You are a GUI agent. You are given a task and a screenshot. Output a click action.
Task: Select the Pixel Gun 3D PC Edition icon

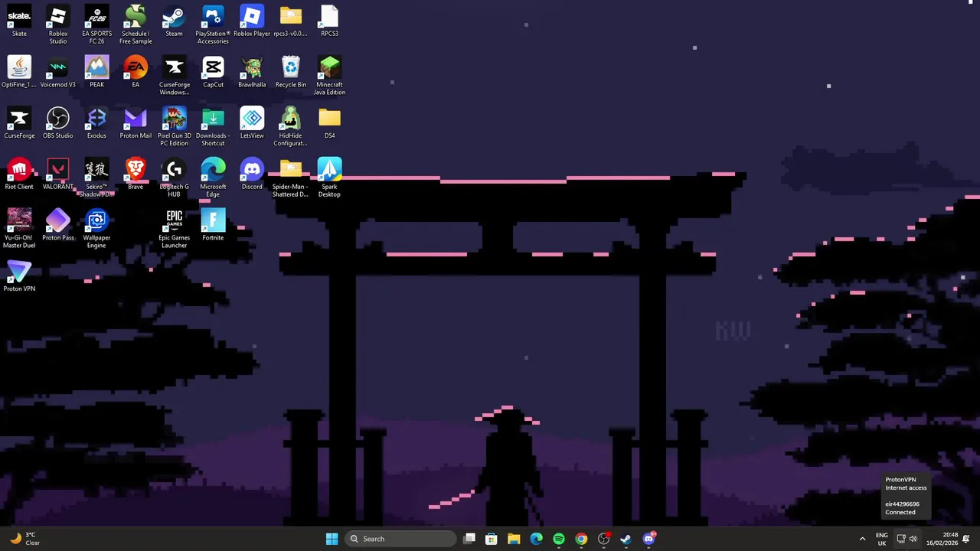(174, 126)
